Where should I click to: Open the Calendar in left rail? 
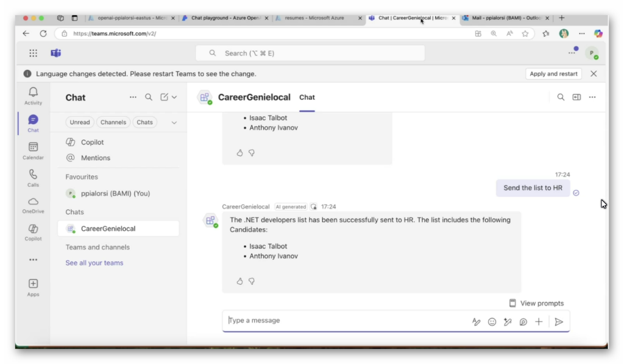coord(33,151)
